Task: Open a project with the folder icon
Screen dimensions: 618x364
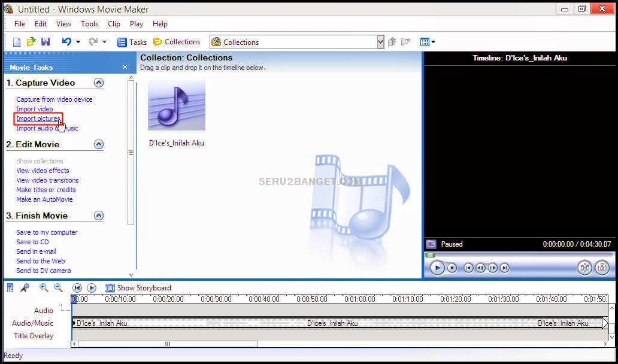Action: coord(31,42)
